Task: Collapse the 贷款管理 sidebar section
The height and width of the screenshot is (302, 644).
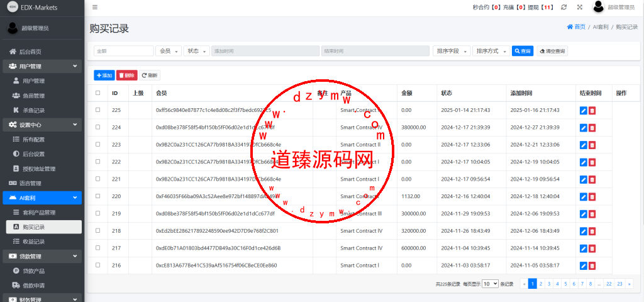Action: [42, 257]
